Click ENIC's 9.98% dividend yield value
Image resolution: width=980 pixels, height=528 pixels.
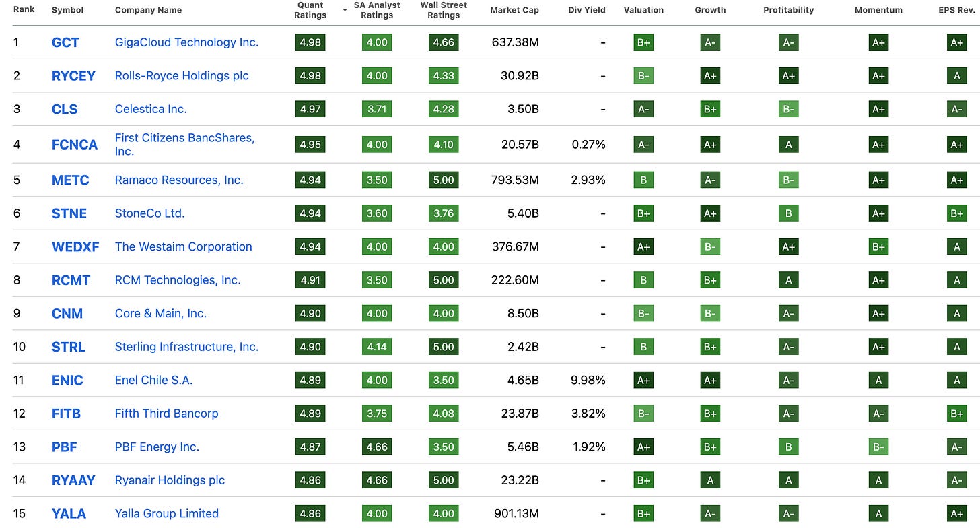click(x=588, y=381)
